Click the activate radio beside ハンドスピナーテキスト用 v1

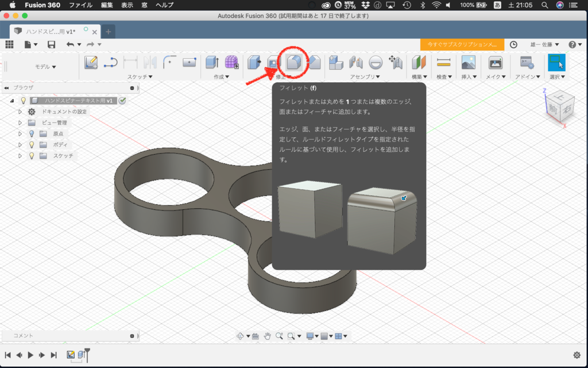coord(122,101)
